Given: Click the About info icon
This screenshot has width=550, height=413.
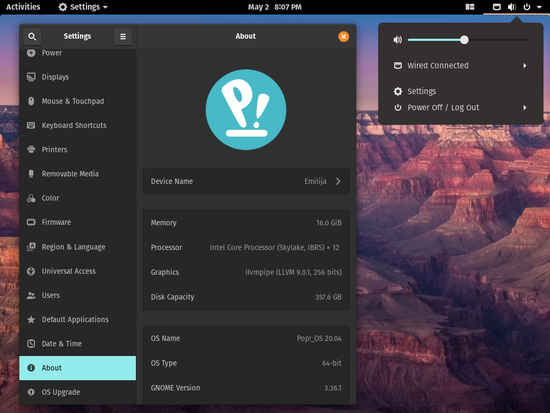Looking at the screenshot, I should pos(31,368).
